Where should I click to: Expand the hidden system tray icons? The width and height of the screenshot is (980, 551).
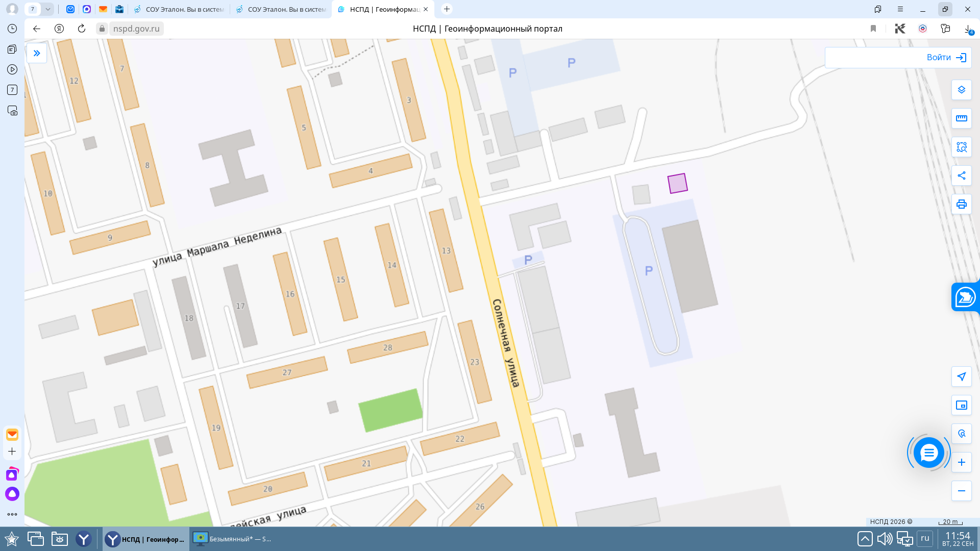[865, 539]
